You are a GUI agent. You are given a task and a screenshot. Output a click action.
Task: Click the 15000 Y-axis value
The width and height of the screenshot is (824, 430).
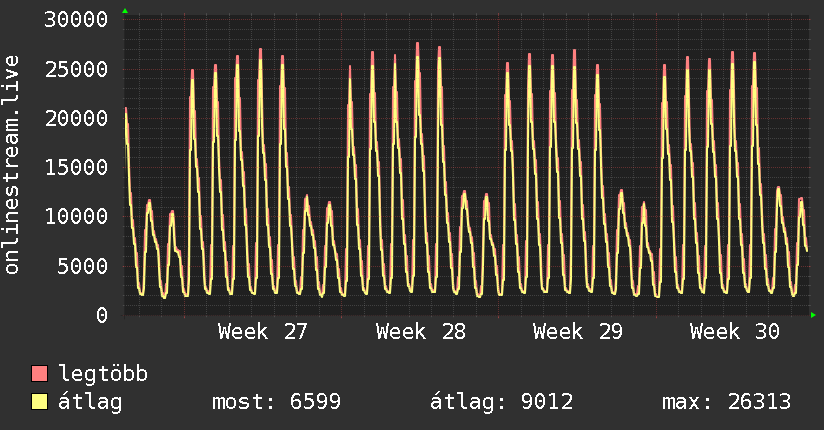pos(76,168)
